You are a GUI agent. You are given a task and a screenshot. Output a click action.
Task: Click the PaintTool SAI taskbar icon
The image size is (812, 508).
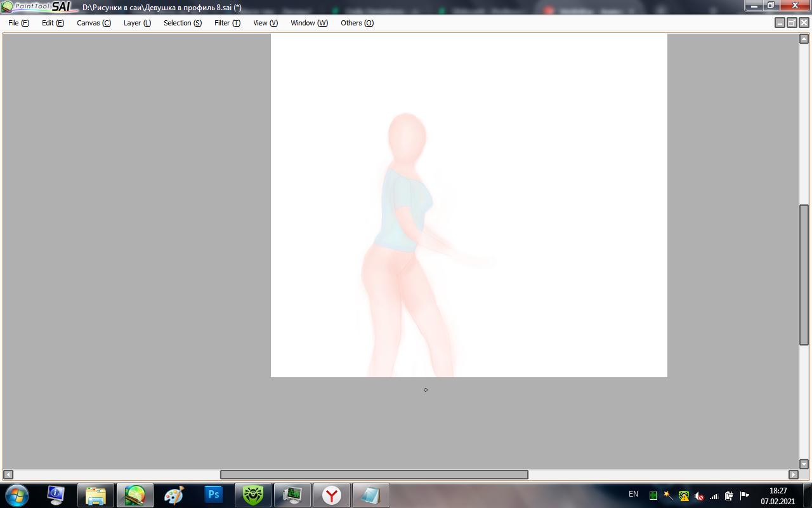coord(134,495)
